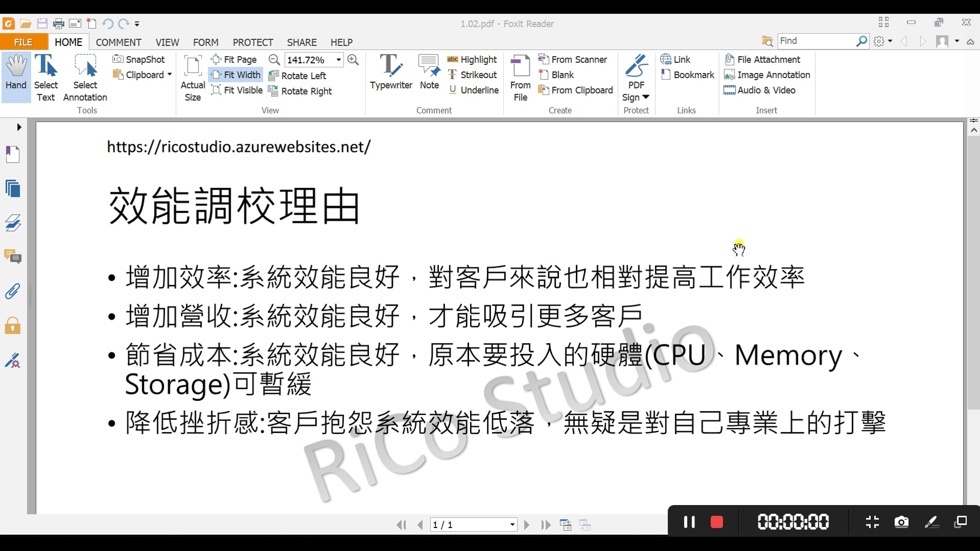This screenshot has width=980, height=551.
Task: Expand the Clipboard dropdown arrow
Action: (169, 74)
